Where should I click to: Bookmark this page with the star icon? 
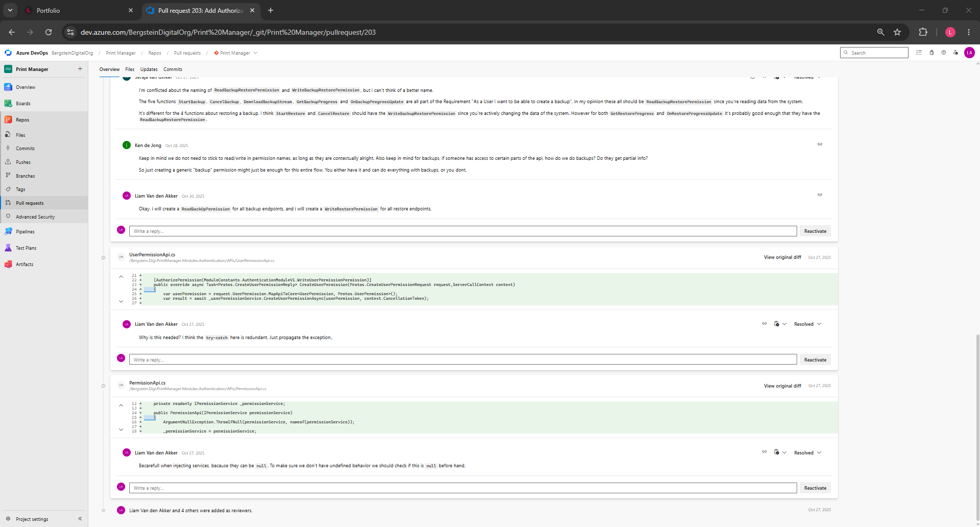(x=897, y=32)
